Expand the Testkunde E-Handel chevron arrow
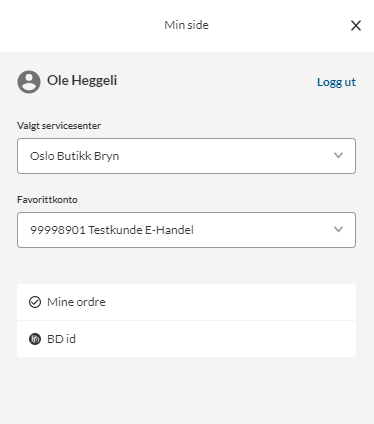This screenshot has height=424, width=374. click(338, 230)
